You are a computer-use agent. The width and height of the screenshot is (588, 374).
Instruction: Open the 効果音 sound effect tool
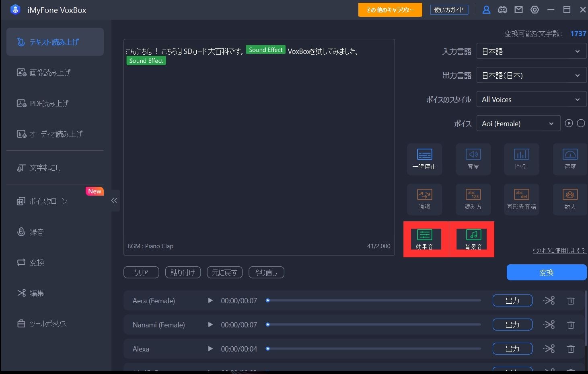tap(424, 239)
